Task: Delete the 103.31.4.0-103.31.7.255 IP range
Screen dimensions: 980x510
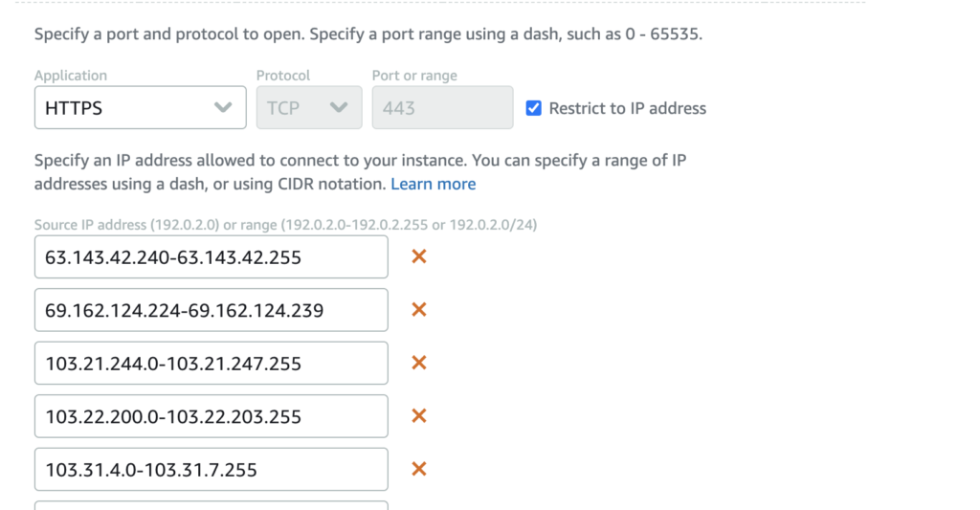Action: pos(419,469)
